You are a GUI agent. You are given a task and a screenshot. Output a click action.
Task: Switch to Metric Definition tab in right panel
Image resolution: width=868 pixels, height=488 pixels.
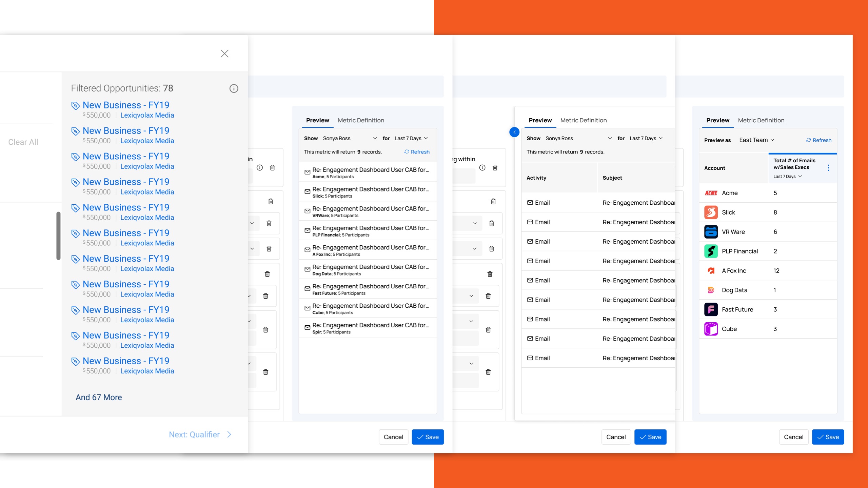pos(761,120)
